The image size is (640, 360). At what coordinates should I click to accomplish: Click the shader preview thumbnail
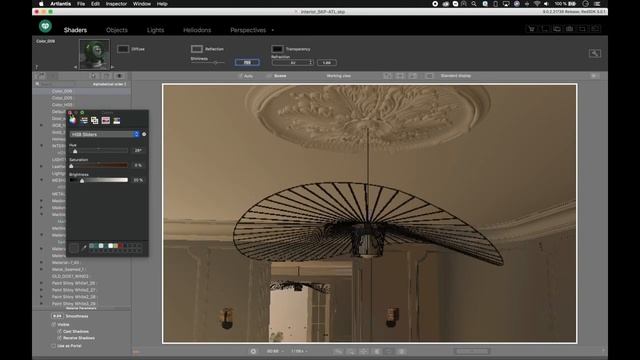(x=94, y=54)
